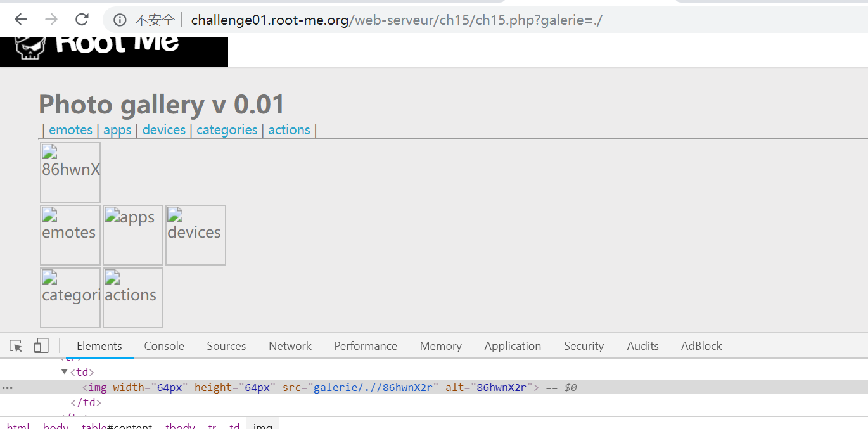Click the browser forward arrow

(x=51, y=20)
